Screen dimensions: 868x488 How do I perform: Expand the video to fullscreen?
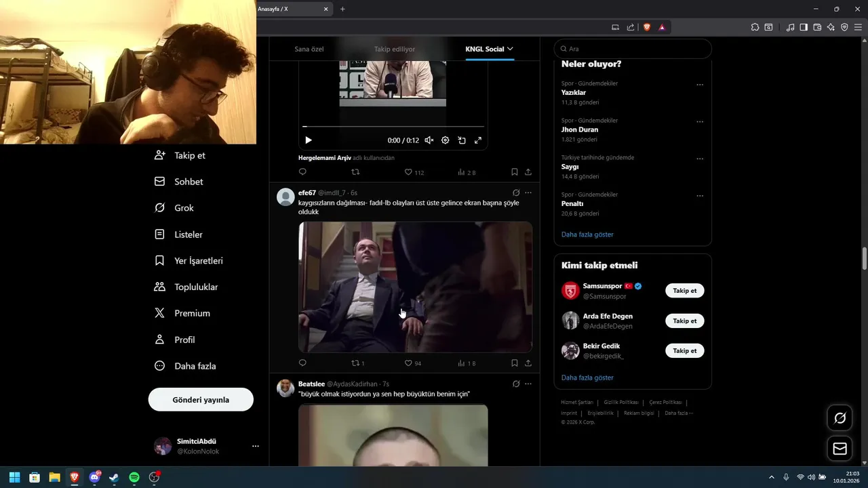pyautogui.click(x=478, y=140)
